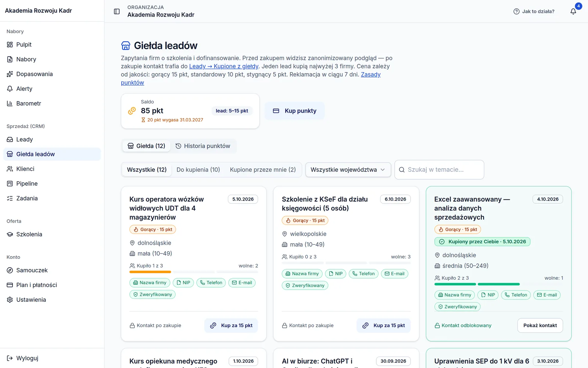Open Plan i płatności page
The width and height of the screenshot is (588, 368).
tap(52, 285)
